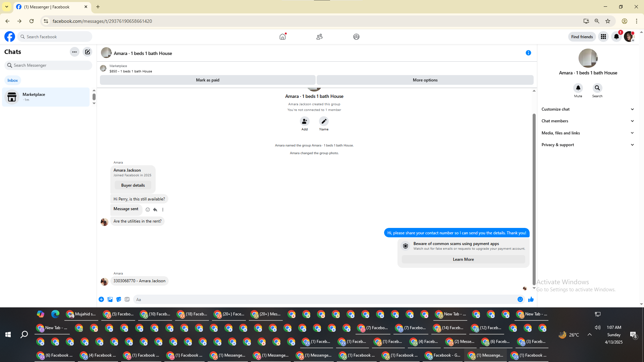Open Windows notification center
Viewport: 644px width, 362px height.
(x=633, y=335)
